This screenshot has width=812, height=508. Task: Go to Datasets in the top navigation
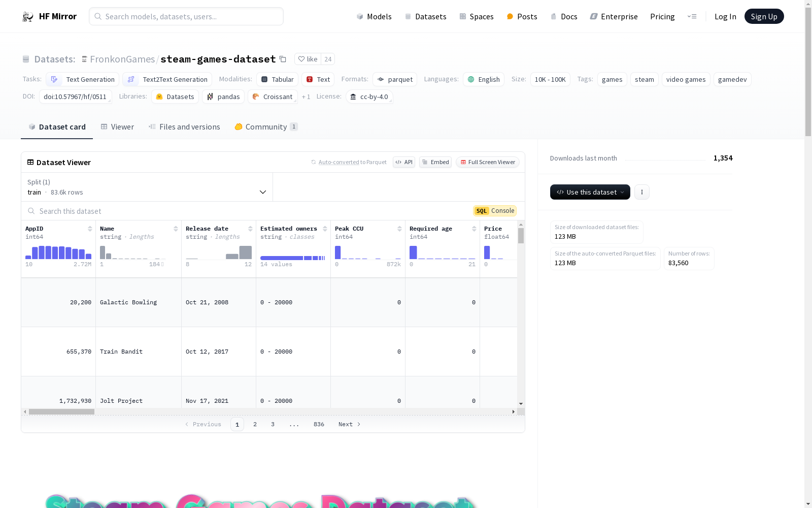coord(425,16)
